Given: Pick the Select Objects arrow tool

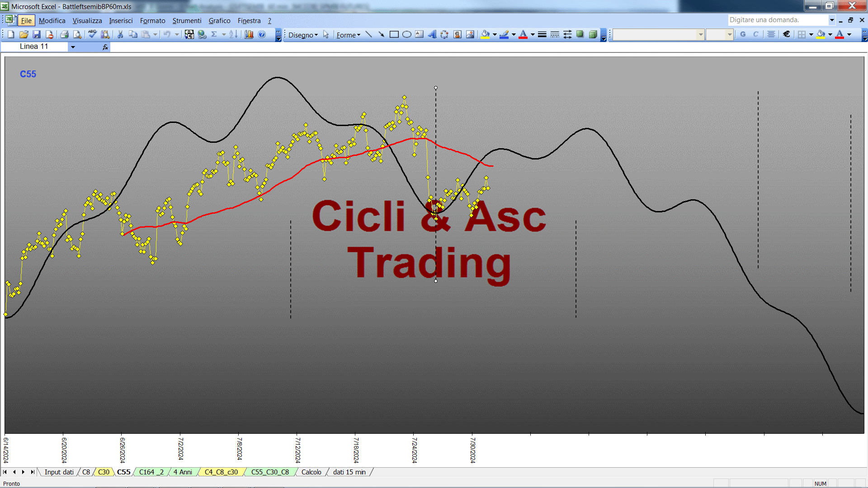Looking at the screenshot, I should click(326, 35).
